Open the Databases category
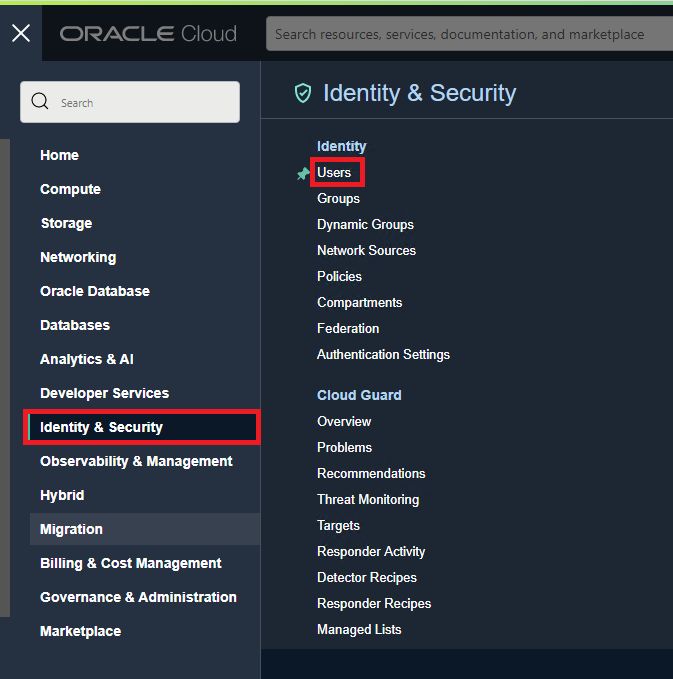Viewport: 673px width, 679px height. [x=75, y=325]
